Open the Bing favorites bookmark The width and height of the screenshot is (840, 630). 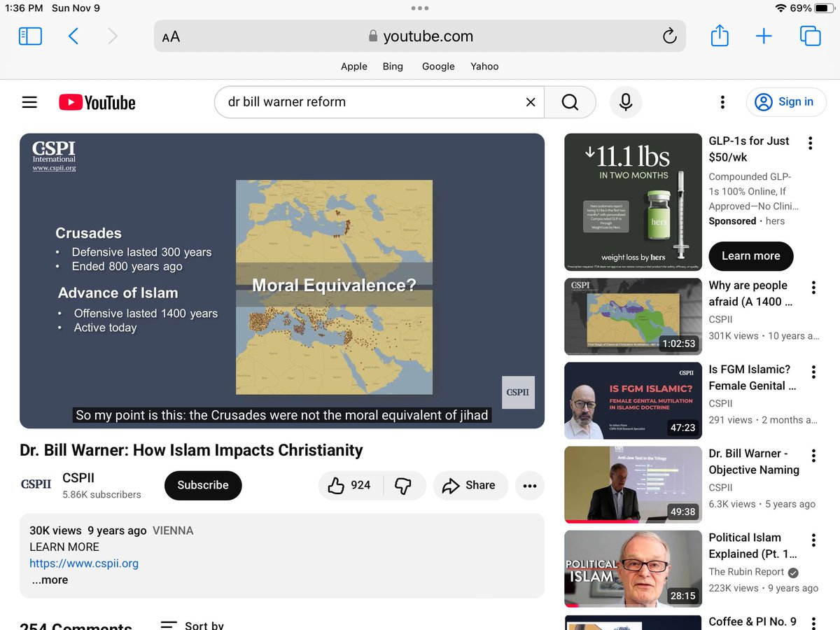(x=393, y=66)
